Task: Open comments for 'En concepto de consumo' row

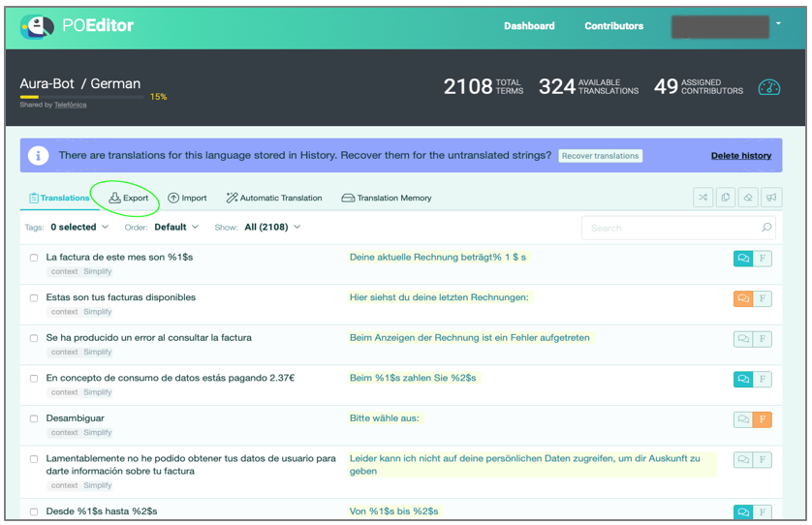Action: (743, 379)
